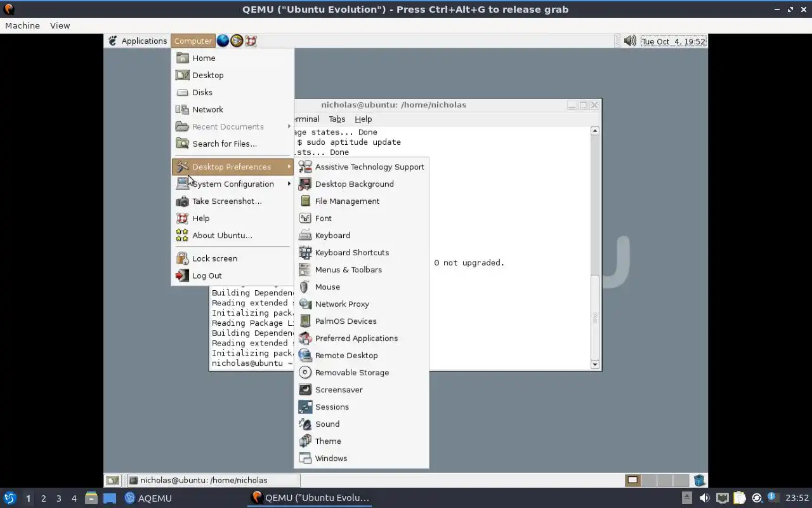Click the Theme preferences icon
Viewport: 812px width, 508px height.
click(305, 441)
